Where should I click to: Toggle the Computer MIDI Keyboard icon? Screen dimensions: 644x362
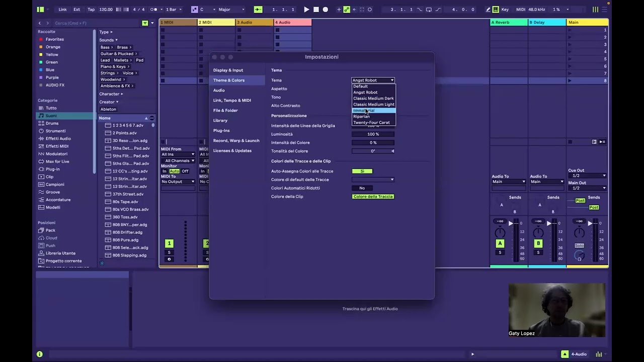coord(496,9)
